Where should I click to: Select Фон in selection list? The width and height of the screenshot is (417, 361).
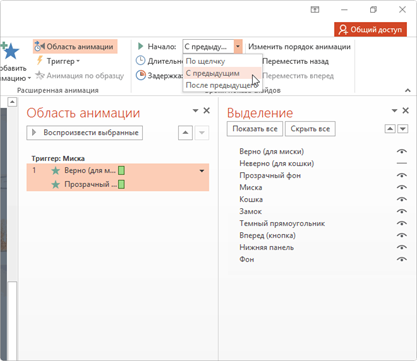[x=247, y=260]
